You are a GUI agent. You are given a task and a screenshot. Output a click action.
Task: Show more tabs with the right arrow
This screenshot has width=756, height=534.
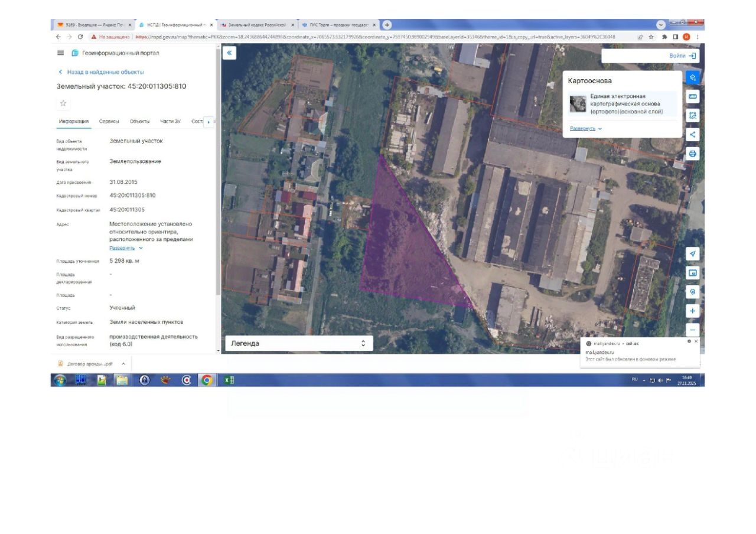point(208,122)
